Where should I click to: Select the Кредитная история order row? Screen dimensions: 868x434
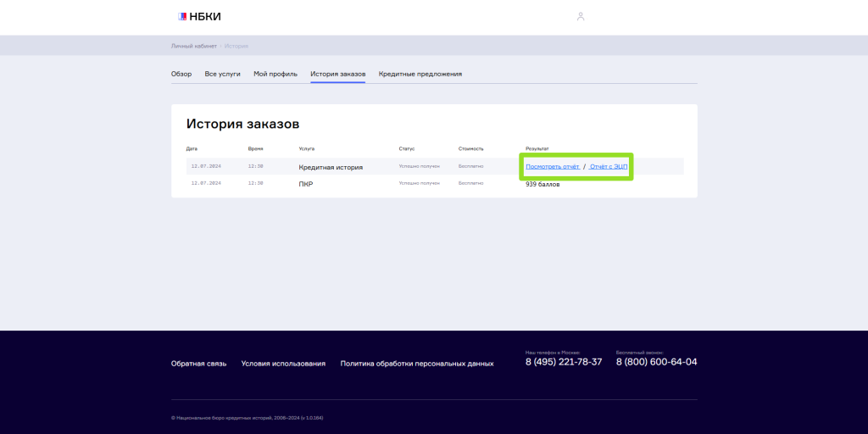(x=331, y=167)
